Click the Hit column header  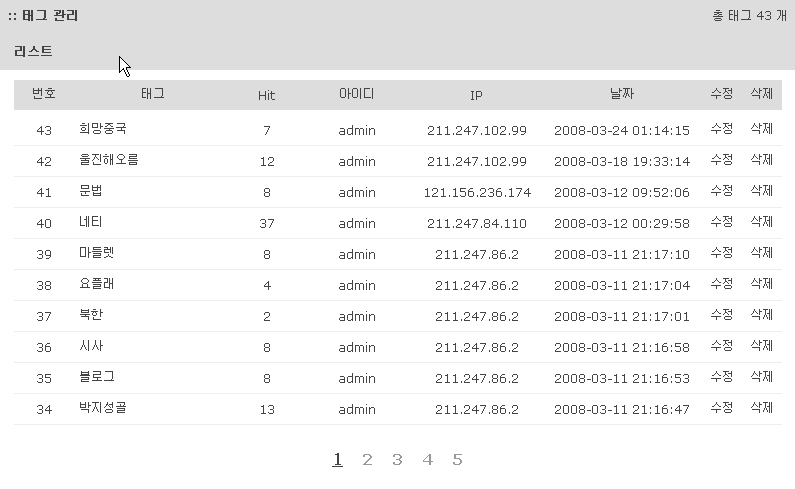(x=266, y=95)
